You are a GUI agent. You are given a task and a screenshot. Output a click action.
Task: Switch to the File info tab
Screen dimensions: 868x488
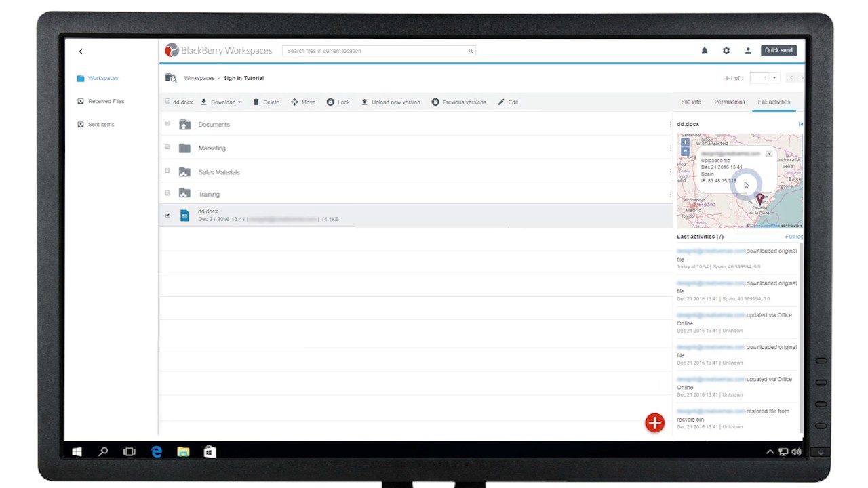pyautogui.click(x=691, y=102)
